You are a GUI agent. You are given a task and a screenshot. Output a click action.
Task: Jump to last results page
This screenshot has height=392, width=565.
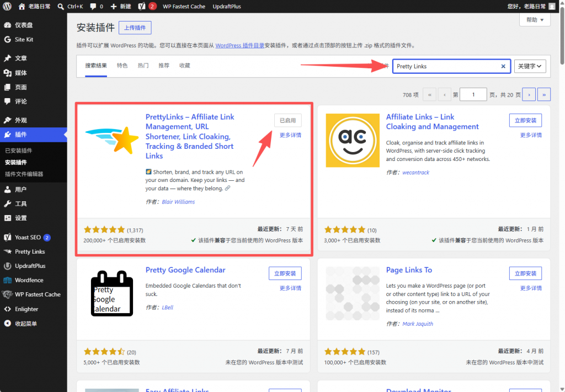[x=543, y=95]
